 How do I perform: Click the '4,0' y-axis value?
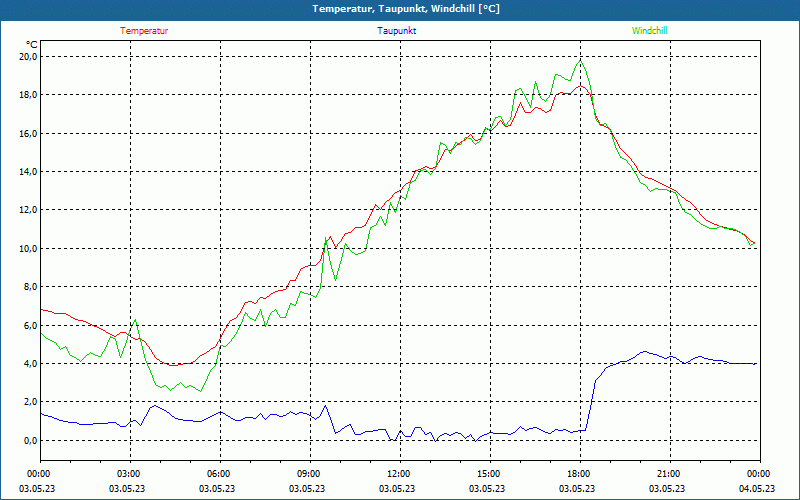31,364
